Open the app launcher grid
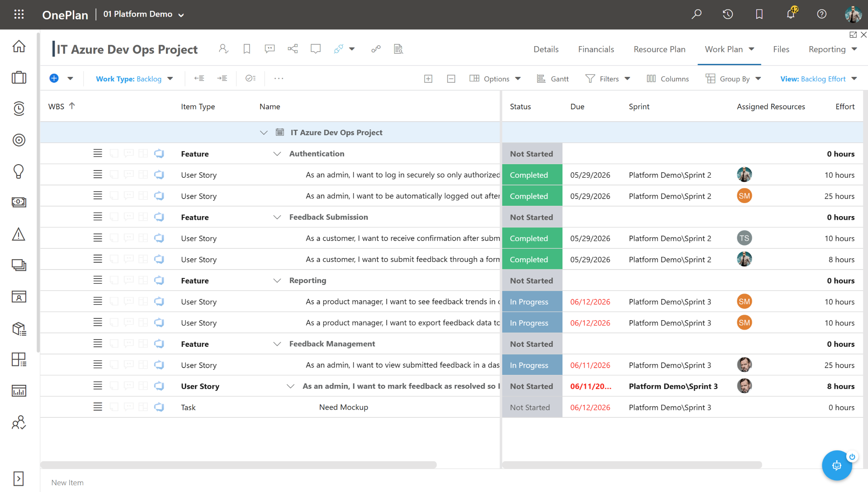The width and height of the screenshot is (868, 492). tap(19, 14)
